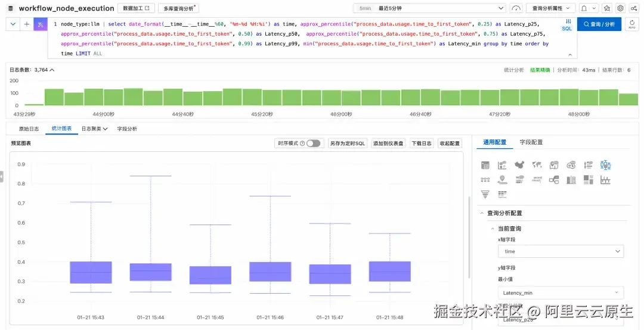
Task: Select the word cloud chart icon
Action: point(537,180)
